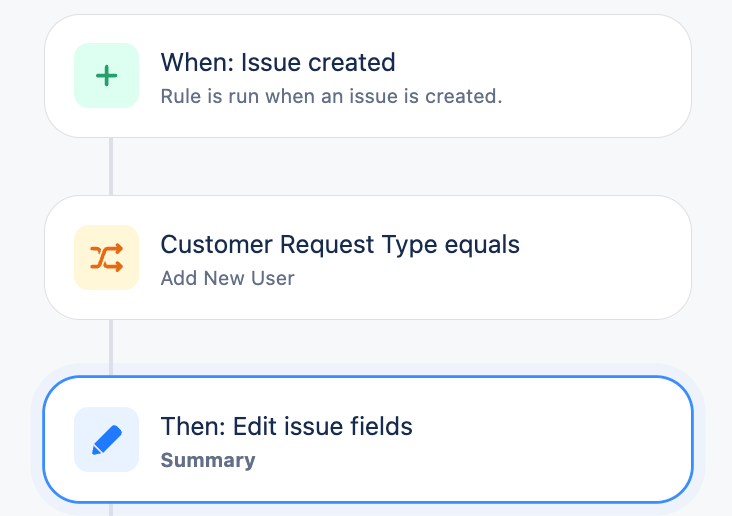
Task: Open 'Then: Edit issue fields' action title
Action: coord(286,427)
